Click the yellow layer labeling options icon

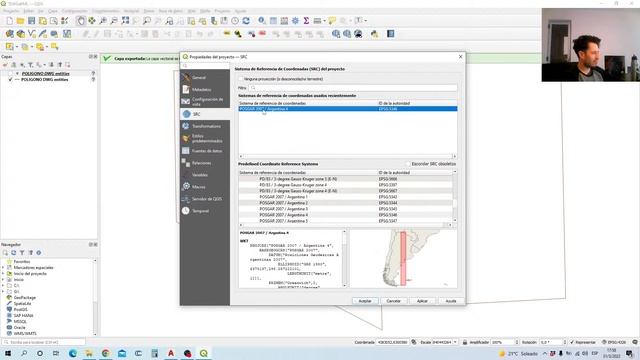[227, 34]
